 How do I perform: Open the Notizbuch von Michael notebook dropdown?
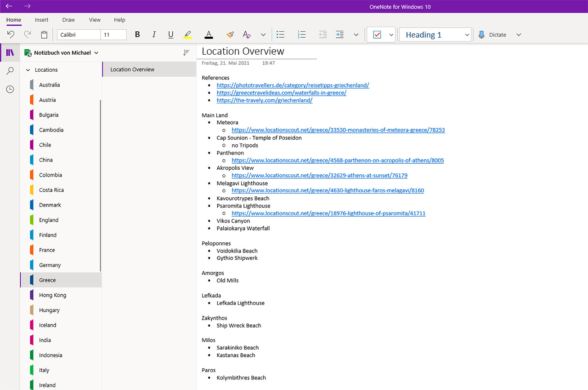(x=62, y=53)
